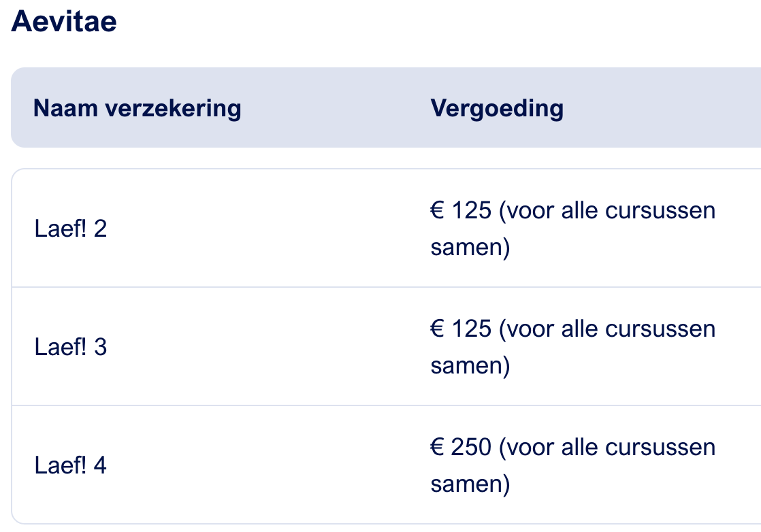Click the € 125 amount for Laef! 2
Viewport: 761px width, 532px height.
tap(461, 210)
